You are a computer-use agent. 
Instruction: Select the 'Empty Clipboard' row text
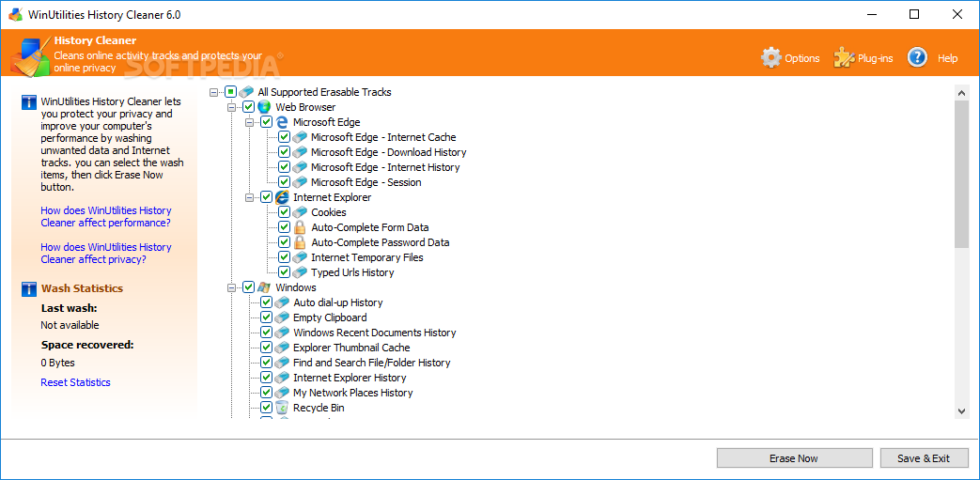(330, 317)
